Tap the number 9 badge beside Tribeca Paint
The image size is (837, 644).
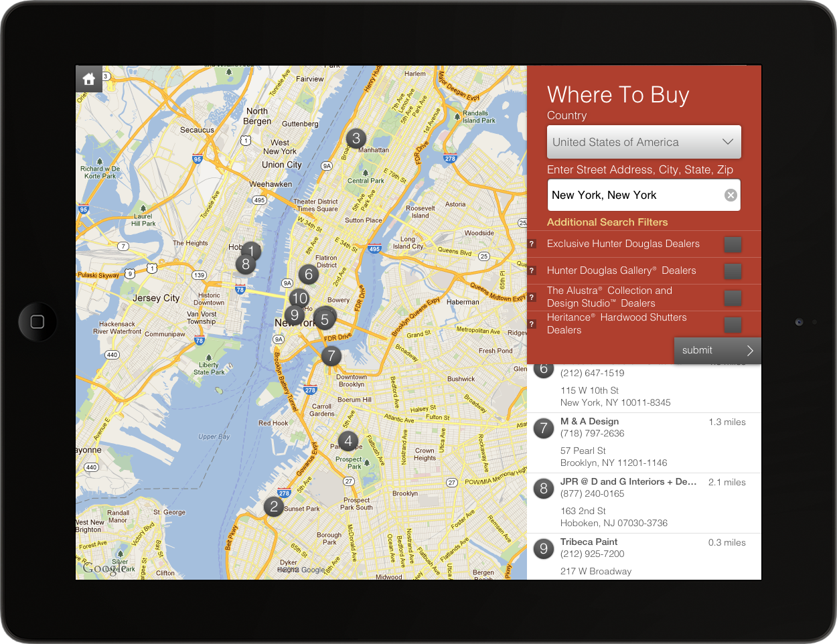[x=544, y=549]
